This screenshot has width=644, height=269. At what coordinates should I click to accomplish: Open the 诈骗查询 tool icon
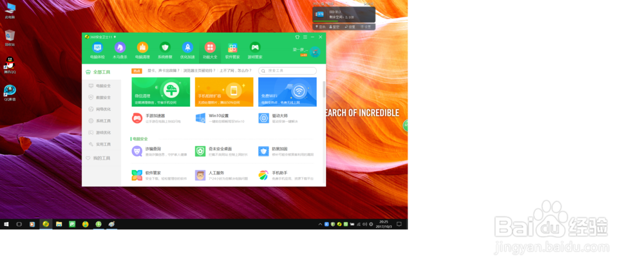tap(137, 151)
